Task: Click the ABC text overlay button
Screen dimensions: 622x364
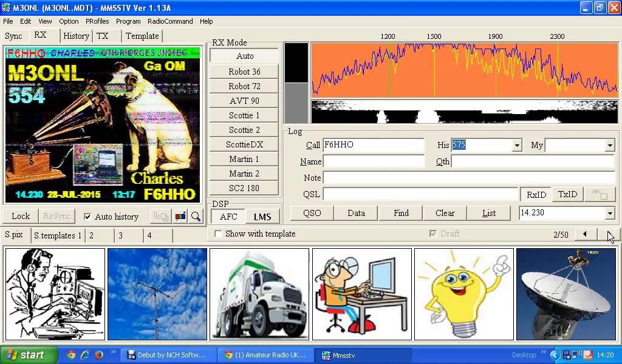Action: coord(600,194)
